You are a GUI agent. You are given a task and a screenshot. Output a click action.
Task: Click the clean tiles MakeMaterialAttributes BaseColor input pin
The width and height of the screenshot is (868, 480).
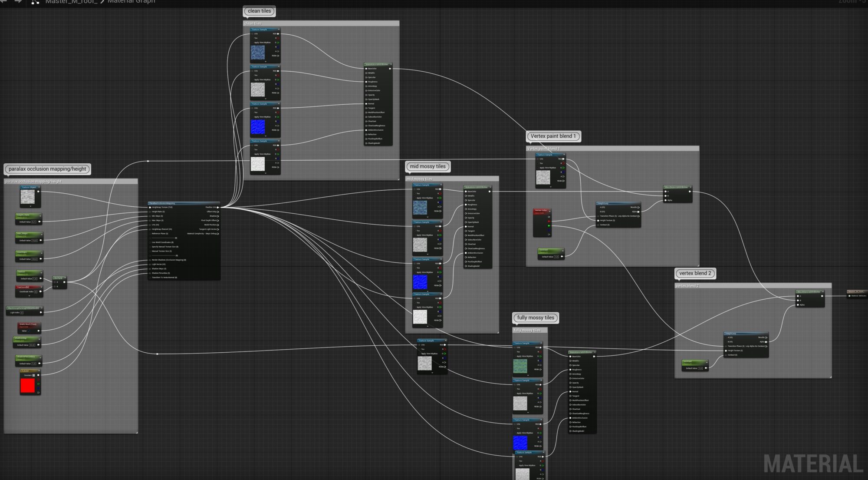coord(367,69)
